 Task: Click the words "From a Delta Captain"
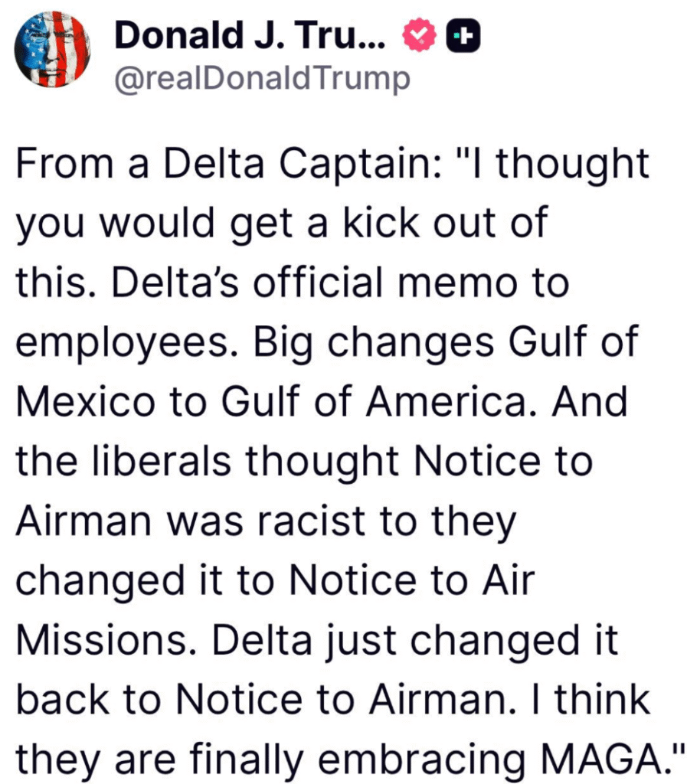(228, 165)
